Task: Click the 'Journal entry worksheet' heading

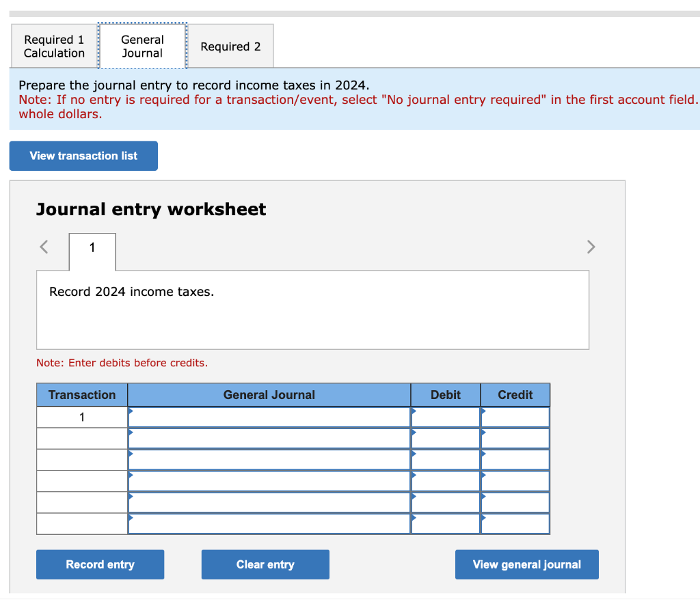Action: pyautogui.click(x=151, y=209)
